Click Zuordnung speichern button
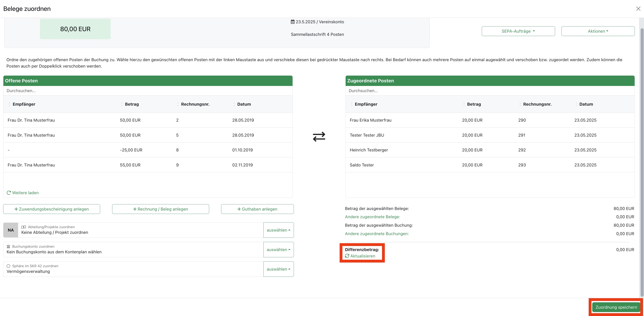Viewport: 644px width, 316px height. point(616,307)
